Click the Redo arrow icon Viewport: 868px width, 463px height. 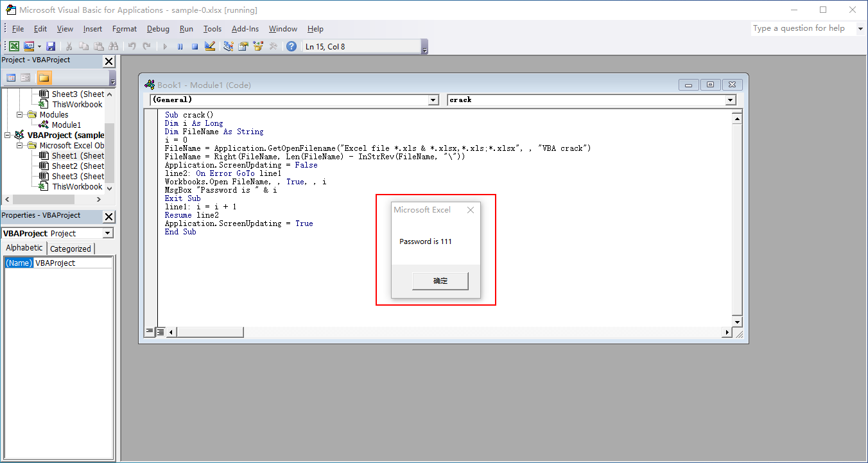147,46
